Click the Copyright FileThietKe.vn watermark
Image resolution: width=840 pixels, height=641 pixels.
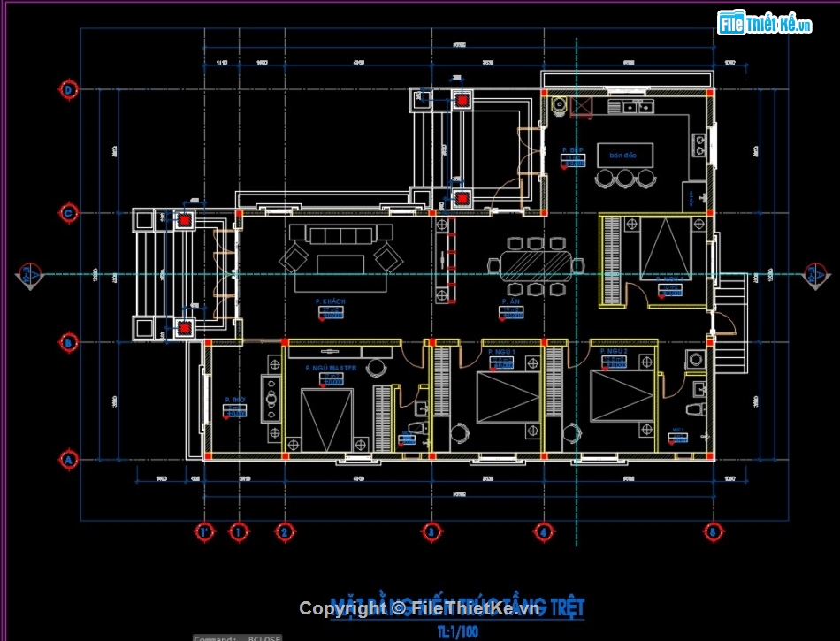tap(419, 608)
